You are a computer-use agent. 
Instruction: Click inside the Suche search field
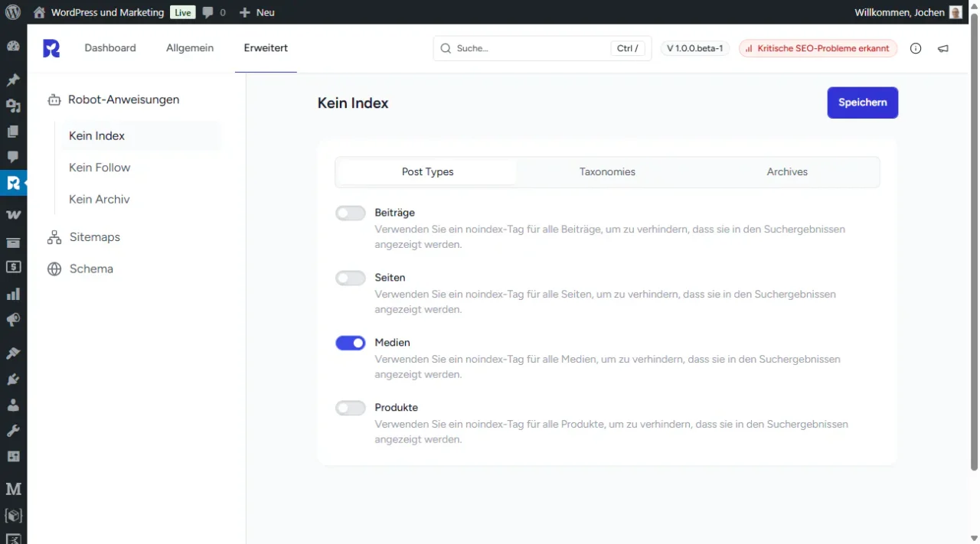[528, 48]
